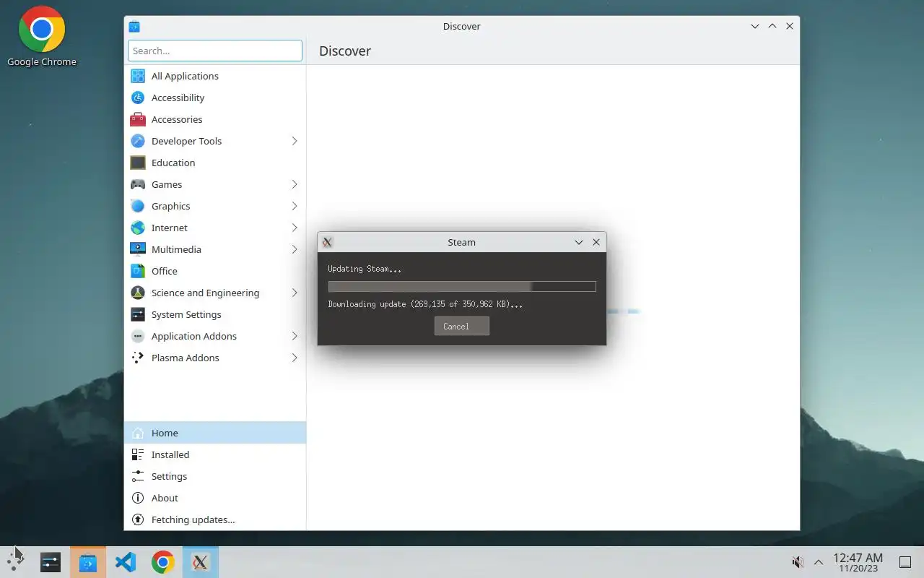Expand Graphics subcategories arrow
The height and width of the screenshot is (578, 924).
click(295, 206)
